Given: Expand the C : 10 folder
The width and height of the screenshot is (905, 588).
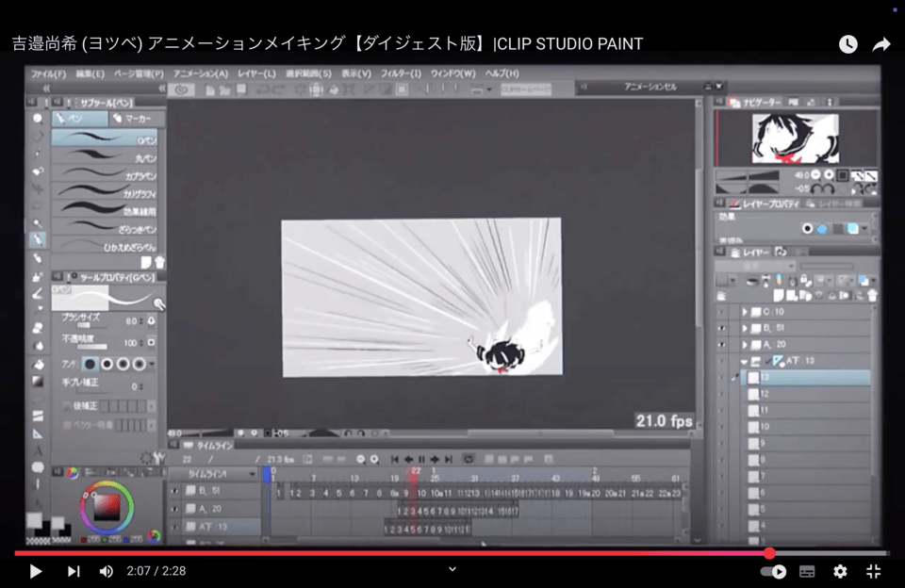Looking at the screenshot, I should (745, 312).
